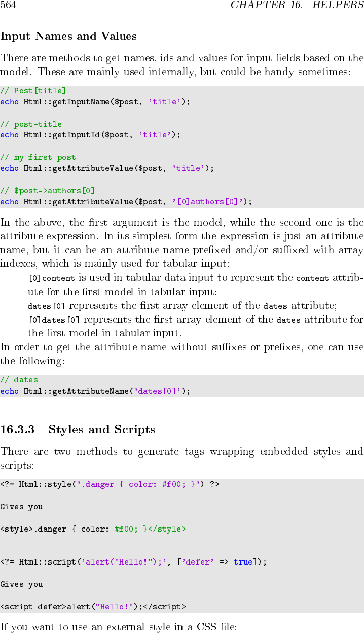Click the getAttributeValue($post, 'title') line
This screenshot has height=633, width=364.
[x=107, y=168]
